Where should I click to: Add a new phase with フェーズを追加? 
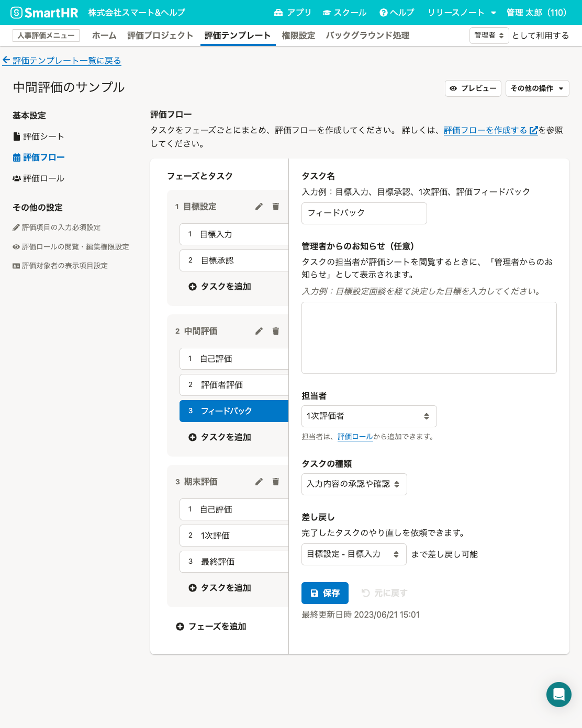tap(211, 627)
